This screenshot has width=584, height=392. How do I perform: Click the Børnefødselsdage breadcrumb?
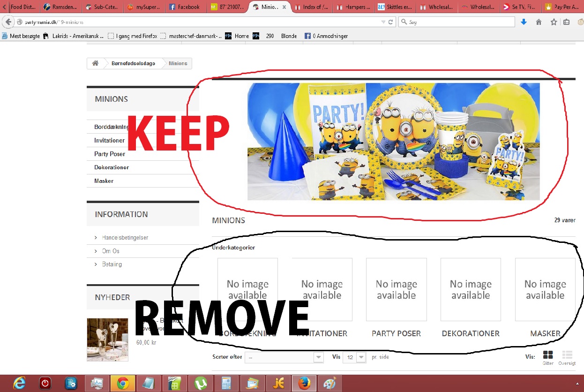click(x=133, y=63)
